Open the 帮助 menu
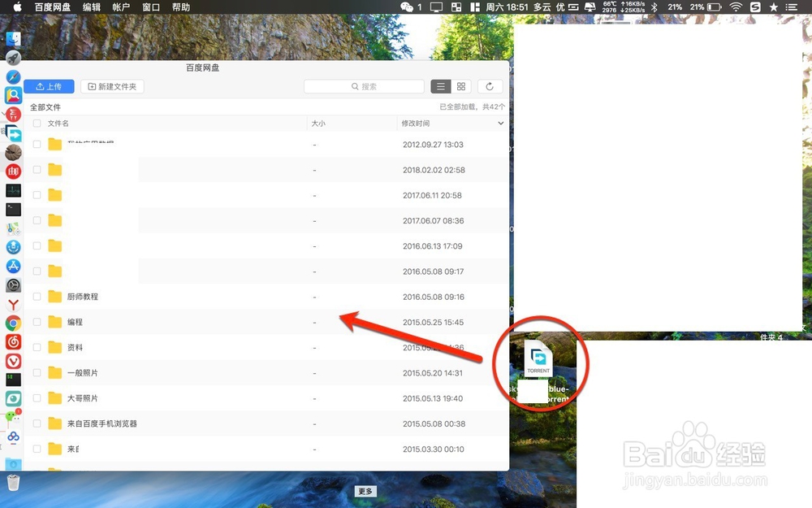This screenshot has height=508, width=812. point(181,7)
